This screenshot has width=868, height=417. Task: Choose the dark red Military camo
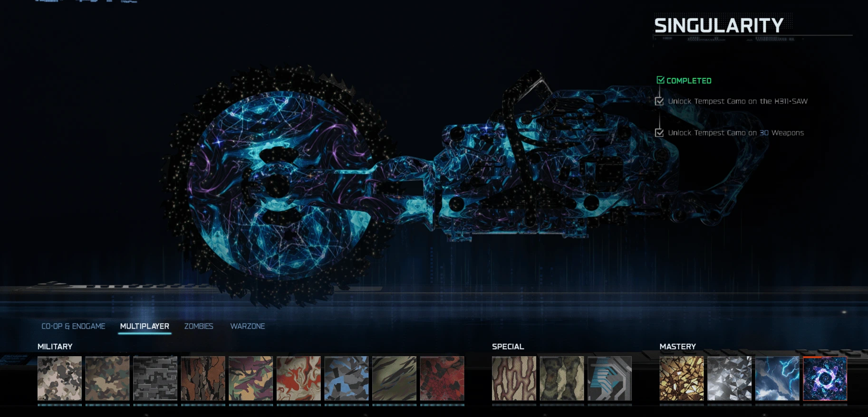point(442,379)
